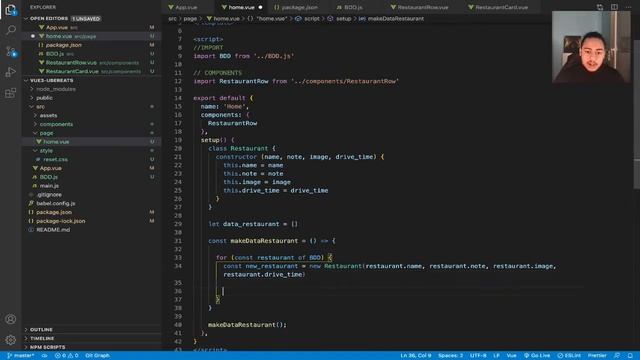Place cursor on line 40 makeDataRestaurant() call
The image size is (640, 360).
click(x=247, y=325)
